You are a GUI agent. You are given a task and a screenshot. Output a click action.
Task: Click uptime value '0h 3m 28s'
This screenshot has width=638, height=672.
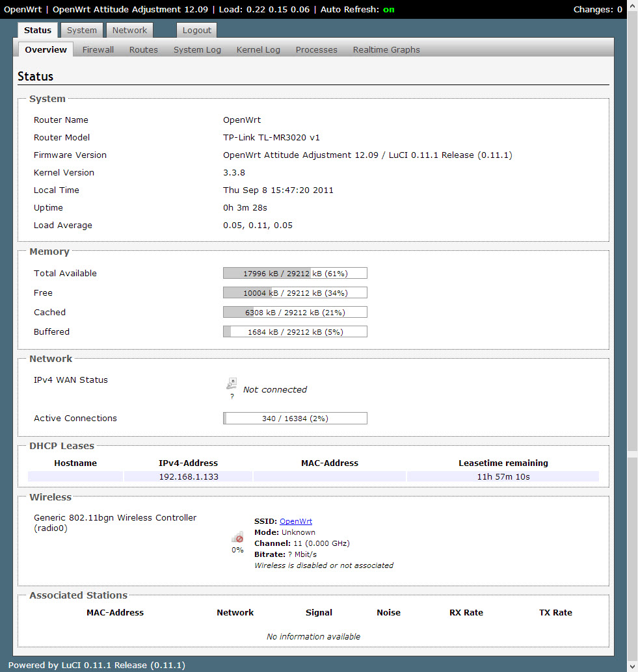pos(245,208)
